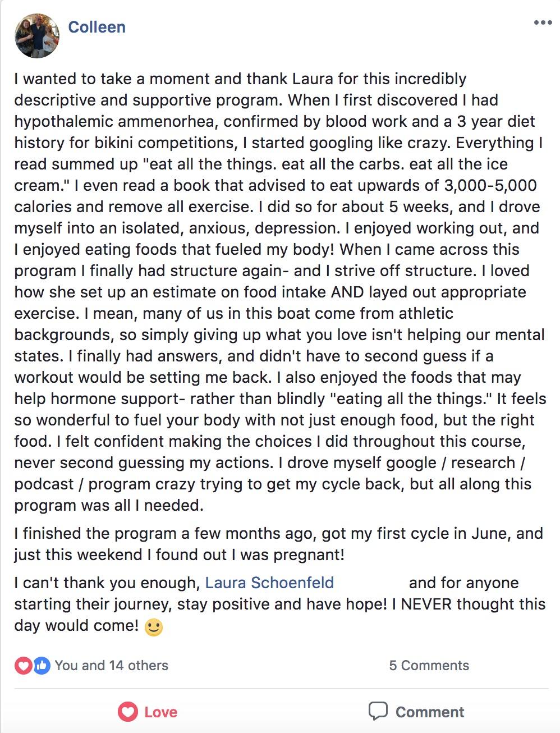Click the blue thumbs-up reaction summary icon

pos(41,666)
